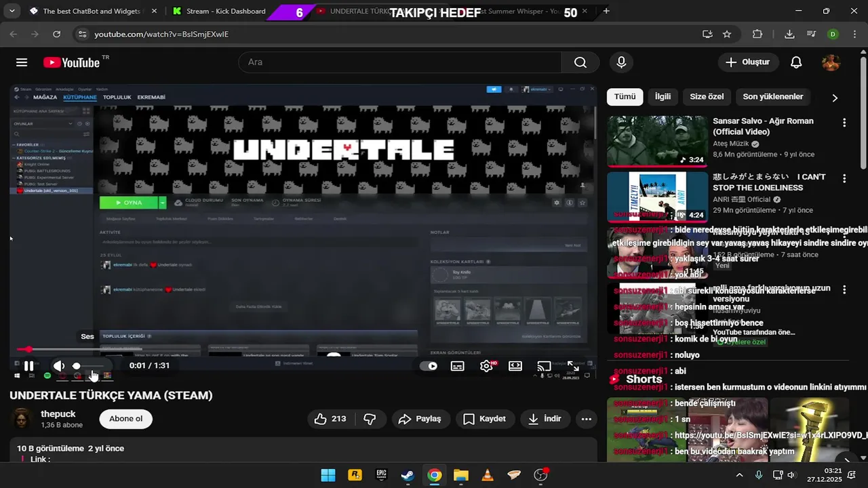Focus the YouTube Ara search field
The image size is (868, 488).
tap(400, 62)
